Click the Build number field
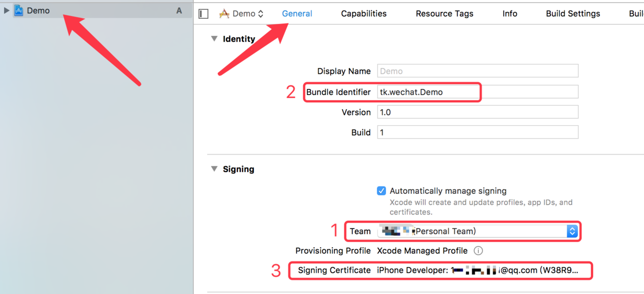The height and width of the screenshot is (294, 644). [x=478, y=132]
